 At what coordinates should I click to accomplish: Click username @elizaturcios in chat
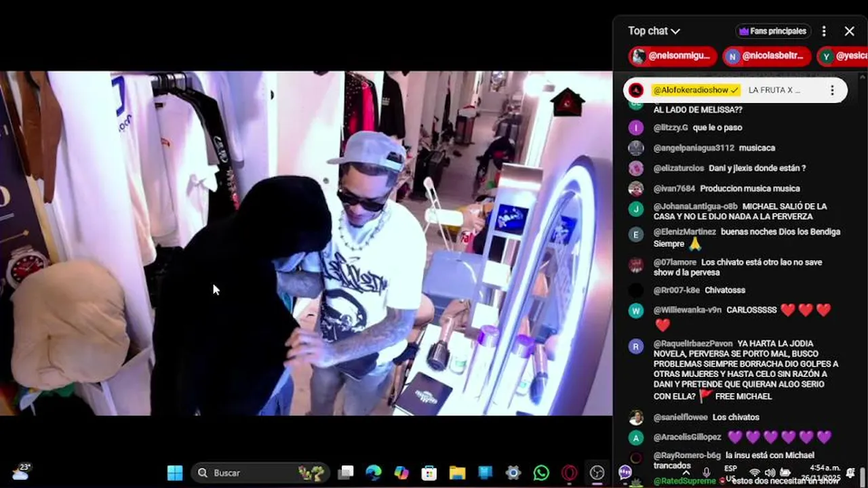click(679, 168)
